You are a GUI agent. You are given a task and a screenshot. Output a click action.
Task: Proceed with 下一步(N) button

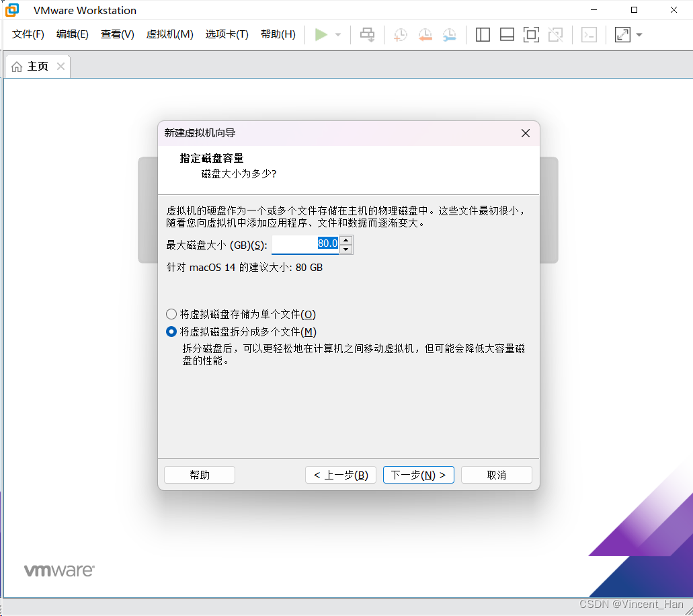click(419, 475)
